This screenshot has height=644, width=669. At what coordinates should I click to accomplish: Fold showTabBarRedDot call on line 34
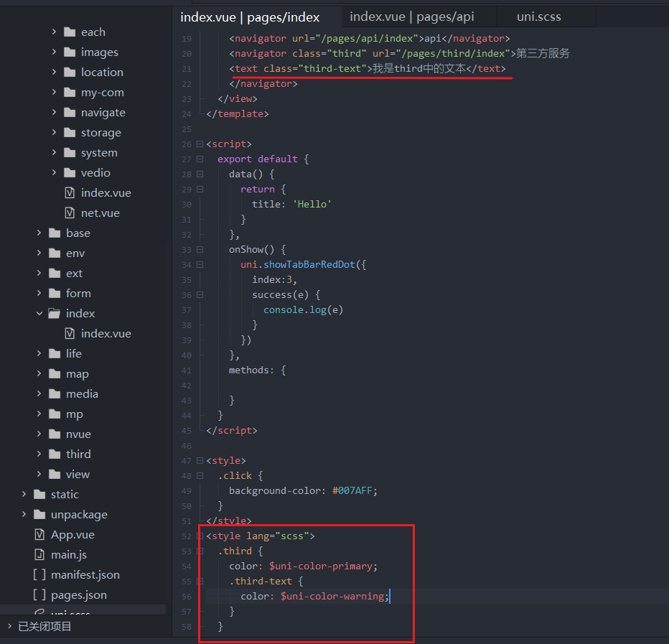pos(200,265)
